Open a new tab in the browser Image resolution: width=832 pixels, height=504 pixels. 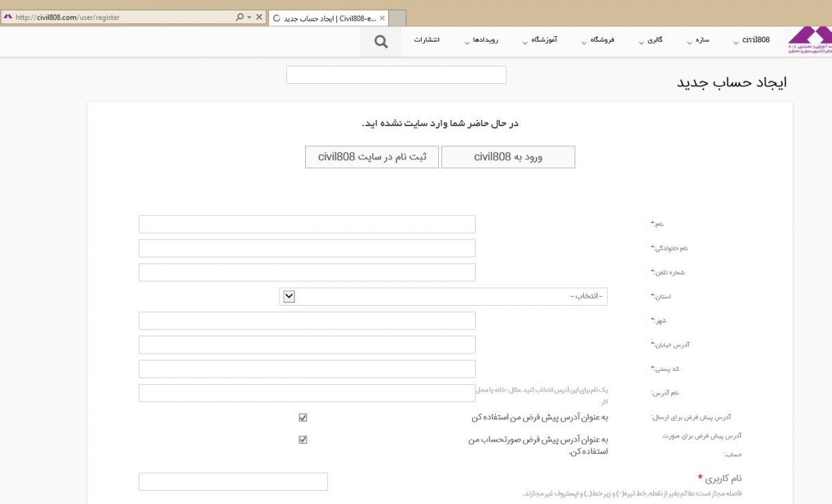pos(397,18)
